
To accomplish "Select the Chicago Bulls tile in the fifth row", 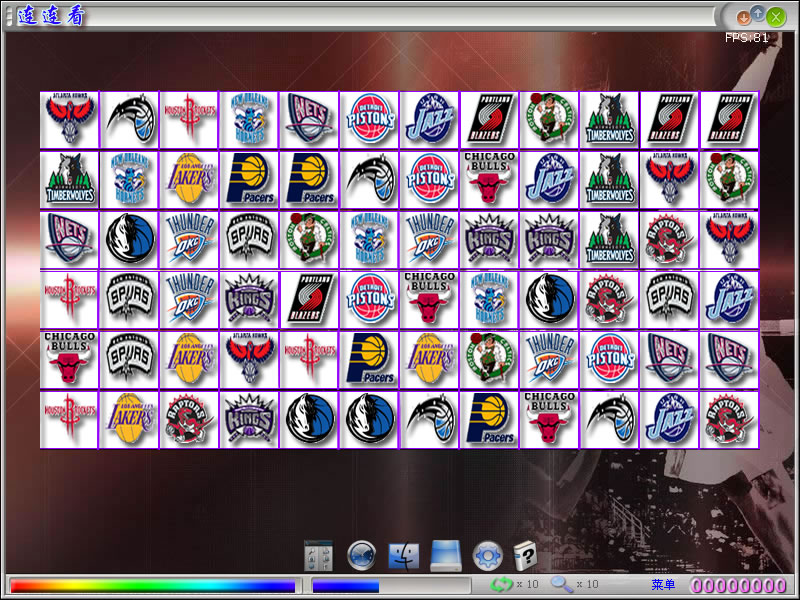I will click(x=70, y=360).
